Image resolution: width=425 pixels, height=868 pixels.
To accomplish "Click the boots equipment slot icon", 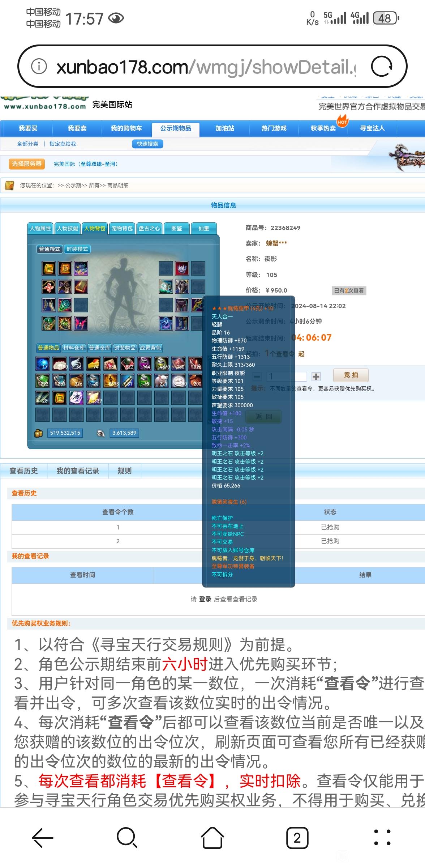I will [182, 323].
